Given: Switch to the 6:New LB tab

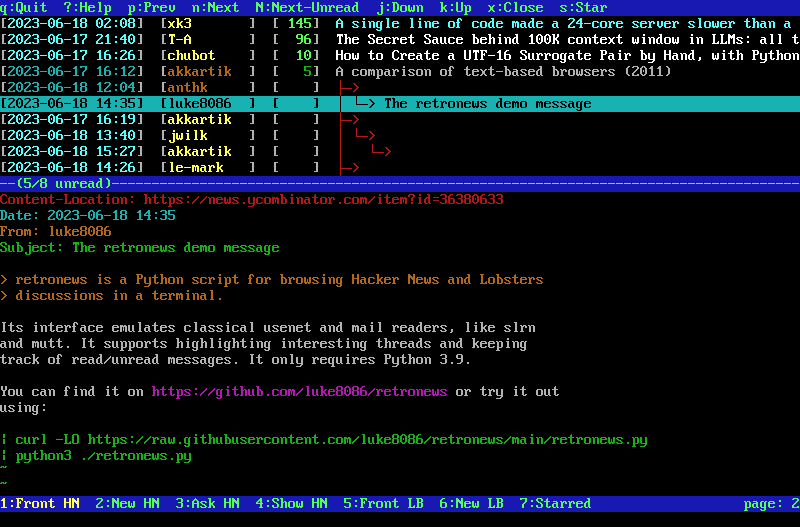Looking at the screenshot, I should point(471,504).
